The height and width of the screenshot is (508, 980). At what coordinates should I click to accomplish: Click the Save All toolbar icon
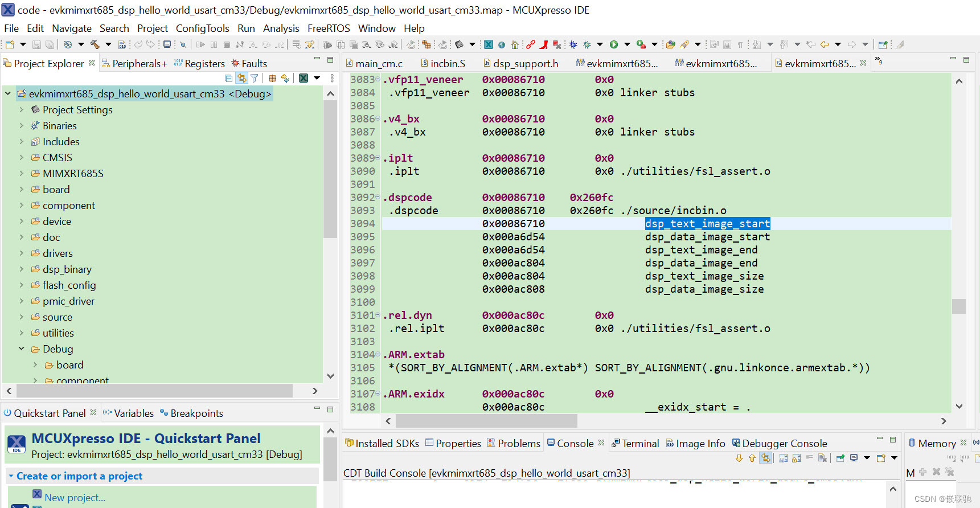point(50,44)
